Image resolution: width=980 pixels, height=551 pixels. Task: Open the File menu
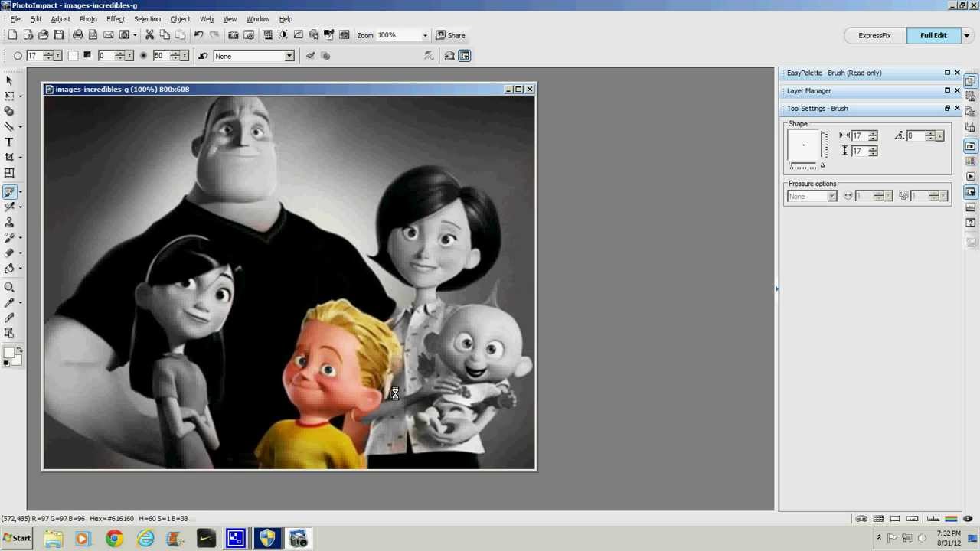pyautogui.click(x=15, y=19)
